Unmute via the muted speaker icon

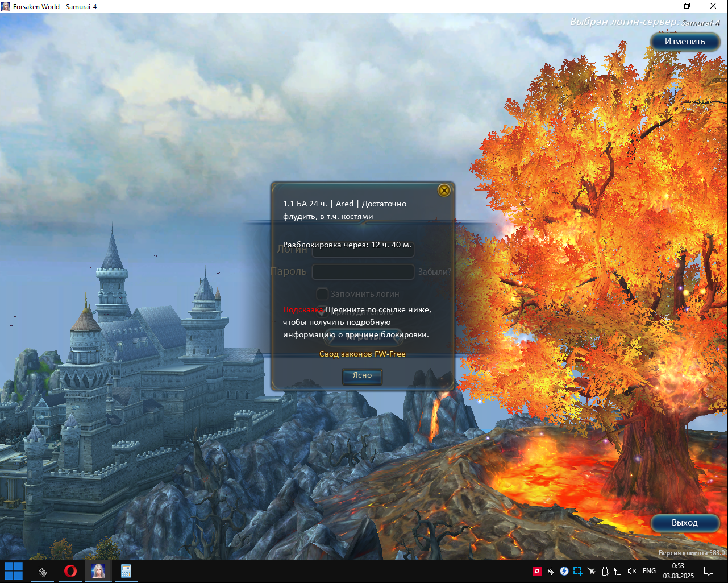(632, 571)
